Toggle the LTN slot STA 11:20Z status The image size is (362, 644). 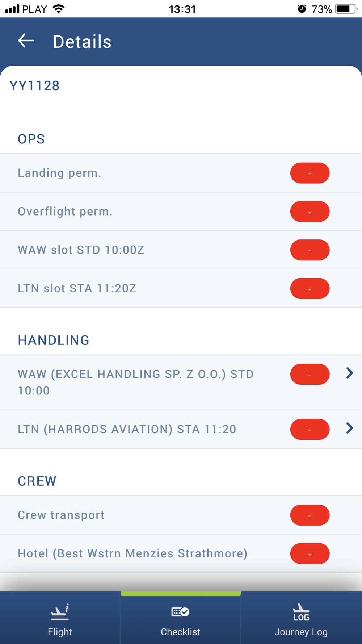[310, 288]
